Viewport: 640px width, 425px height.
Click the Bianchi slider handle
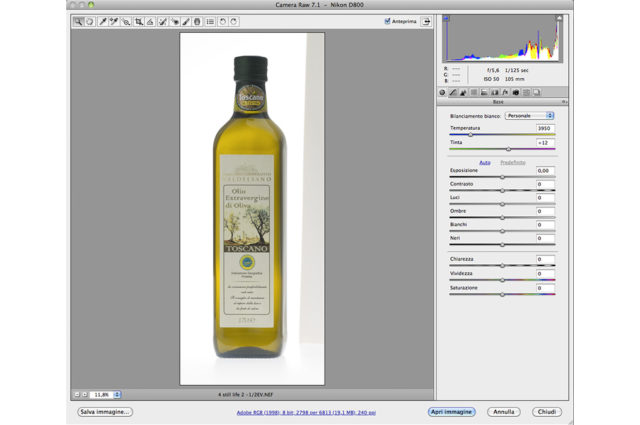(x=502, y=231)
